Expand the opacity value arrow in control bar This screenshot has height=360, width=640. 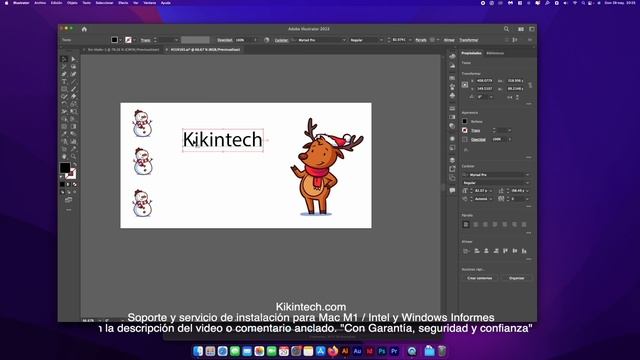coord(256,40)
